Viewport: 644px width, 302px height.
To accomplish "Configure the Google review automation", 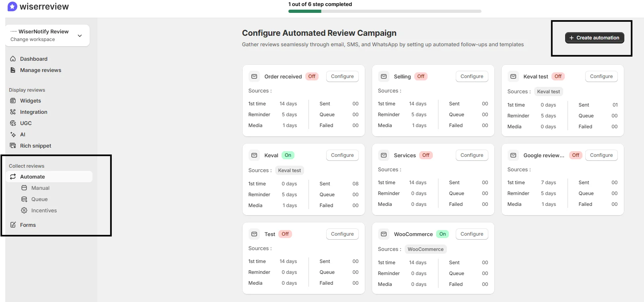I will pos(601,155).
